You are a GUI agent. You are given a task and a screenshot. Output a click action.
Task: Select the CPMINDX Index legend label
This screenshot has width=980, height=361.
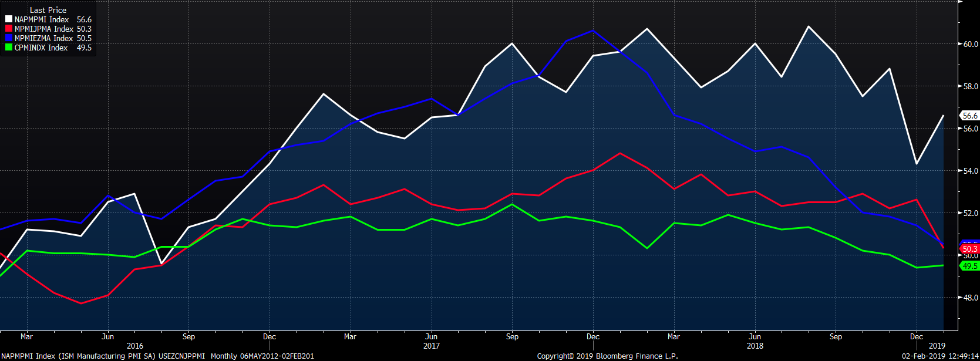click(41, 48)
